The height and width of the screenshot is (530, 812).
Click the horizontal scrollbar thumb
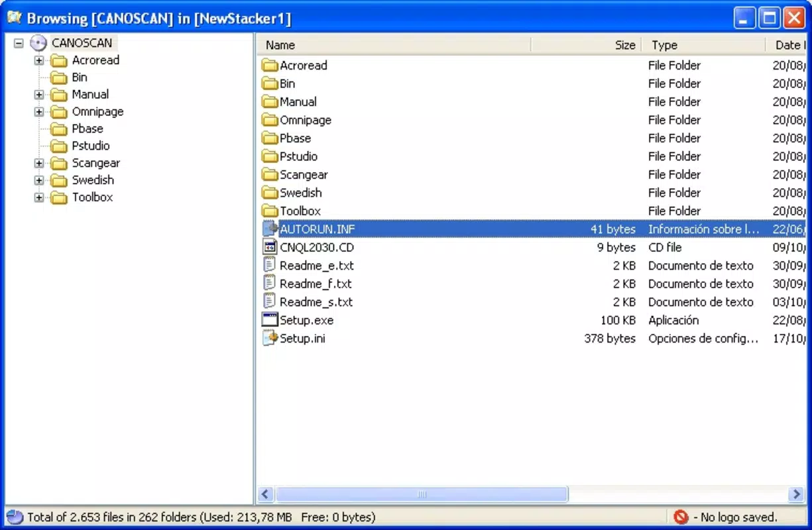422,494
